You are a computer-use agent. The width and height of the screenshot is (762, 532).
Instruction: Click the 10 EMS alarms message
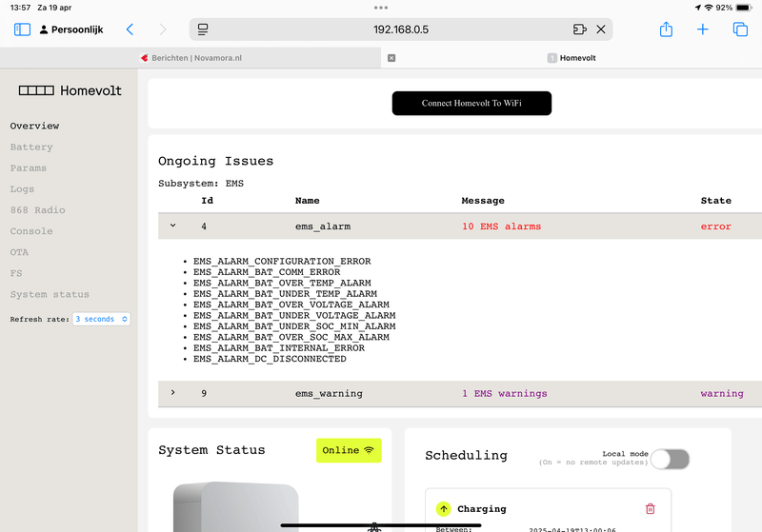click(x=502, y=227)
